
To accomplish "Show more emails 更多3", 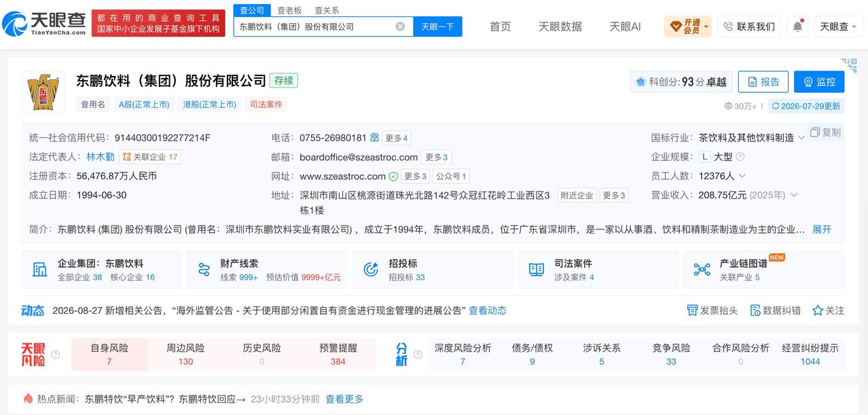I will (436, 157).
